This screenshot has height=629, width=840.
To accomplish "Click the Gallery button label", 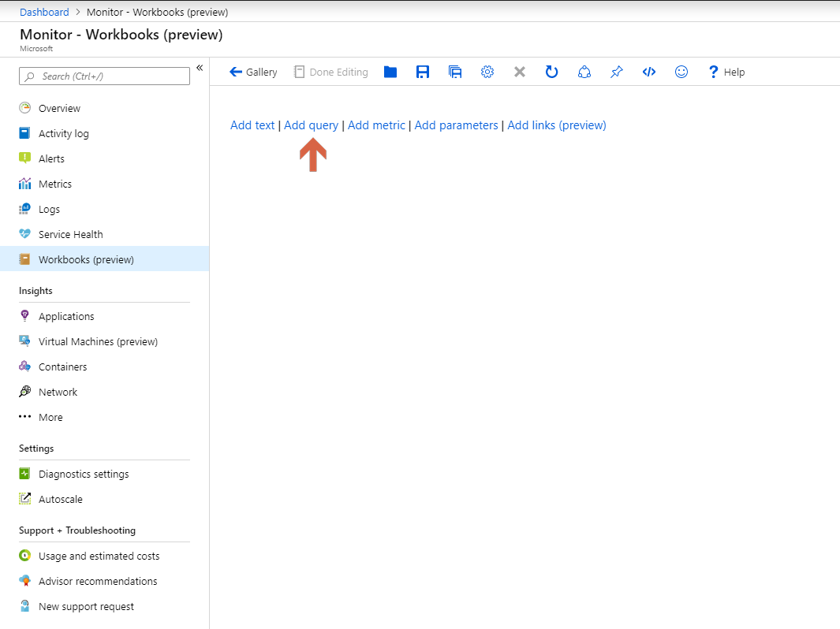I will (261, 73).
